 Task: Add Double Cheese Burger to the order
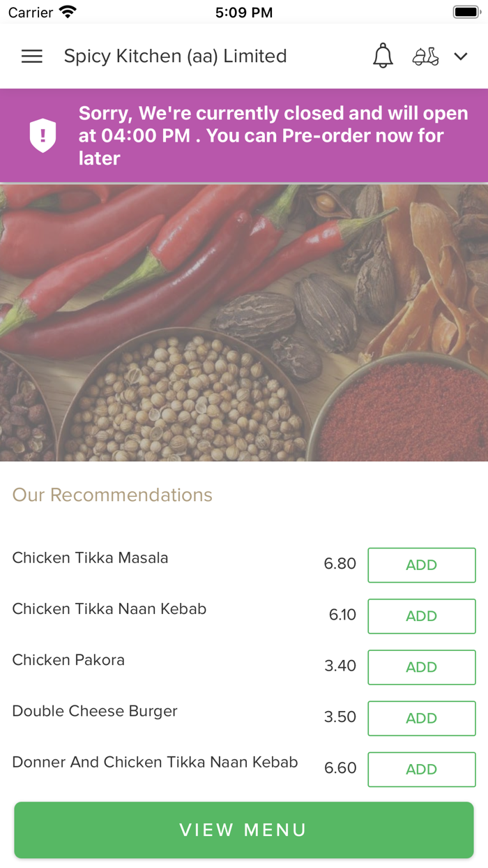[x=421, y=718]
